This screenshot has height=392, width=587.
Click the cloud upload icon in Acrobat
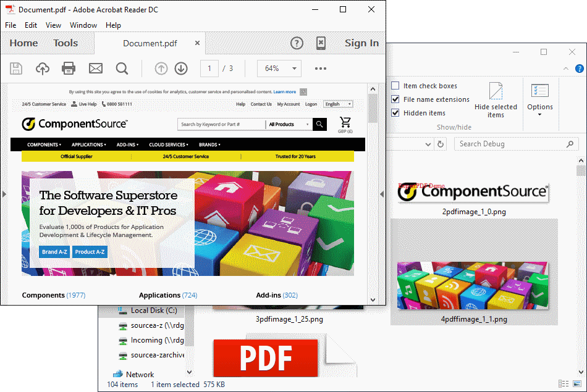[42, 69]
